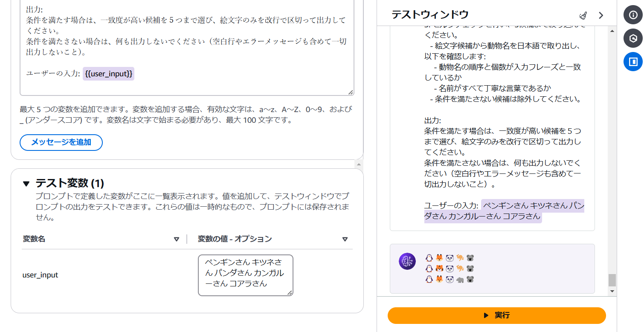Click the 出力: label in the prompt editor
Image resolution: width=644 pixels, height=332 pixels.
[x=34, y=9]
